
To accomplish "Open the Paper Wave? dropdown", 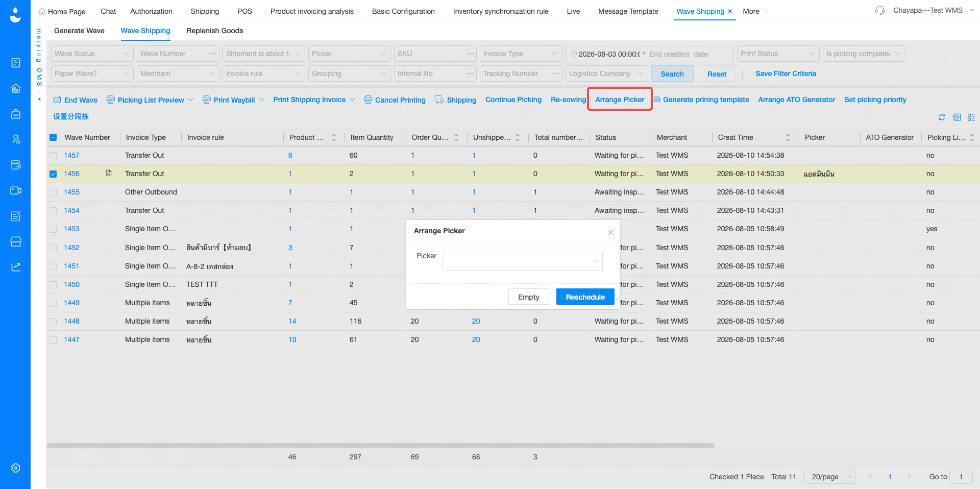I will [x=92, y=74].
